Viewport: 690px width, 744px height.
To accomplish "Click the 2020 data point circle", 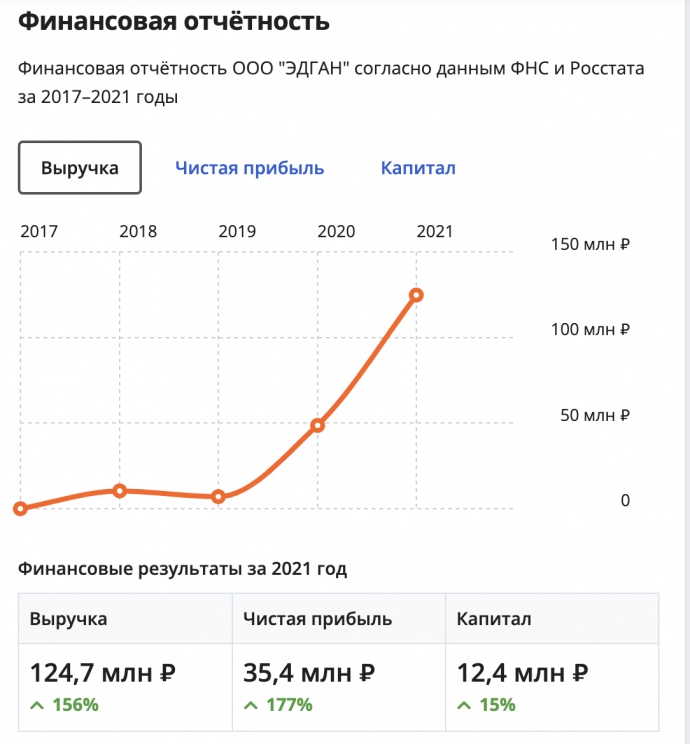I will click(317, 425).
